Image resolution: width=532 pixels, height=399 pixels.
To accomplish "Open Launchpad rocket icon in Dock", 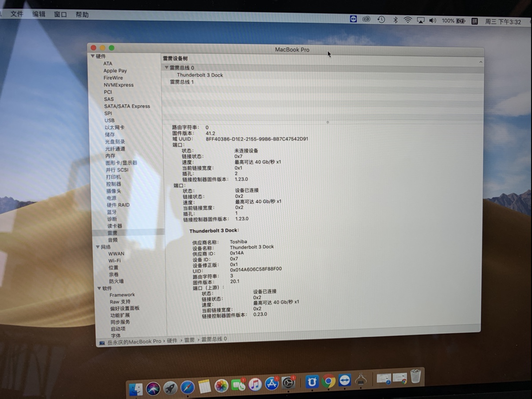I will (170, 388).
